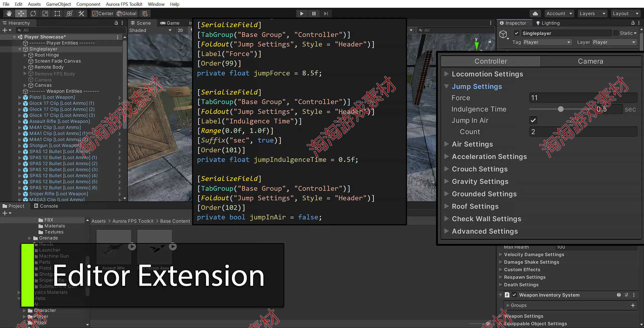
Task: Click the Play button
Action: [302, 14]
